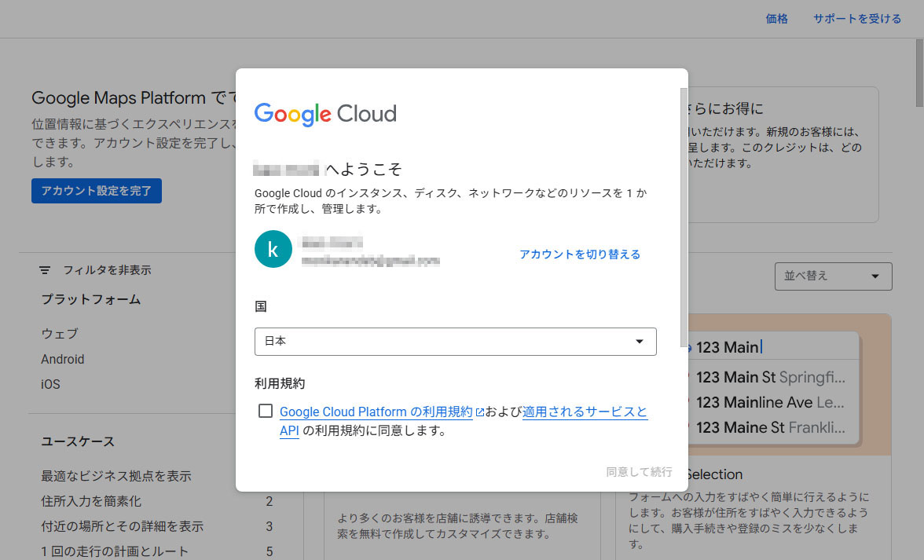Click the Google Cloud logo in dialog
The image size is (924, 560).
[x=325, y=114]
